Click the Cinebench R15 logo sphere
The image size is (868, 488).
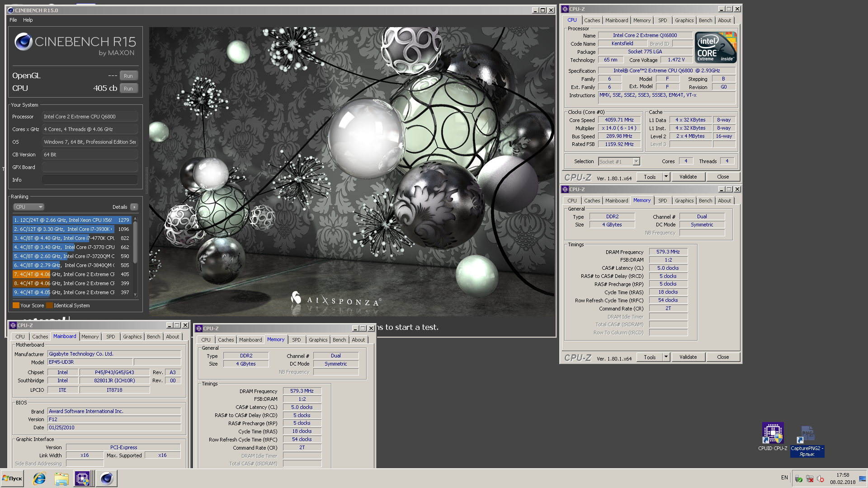(23, 42)
